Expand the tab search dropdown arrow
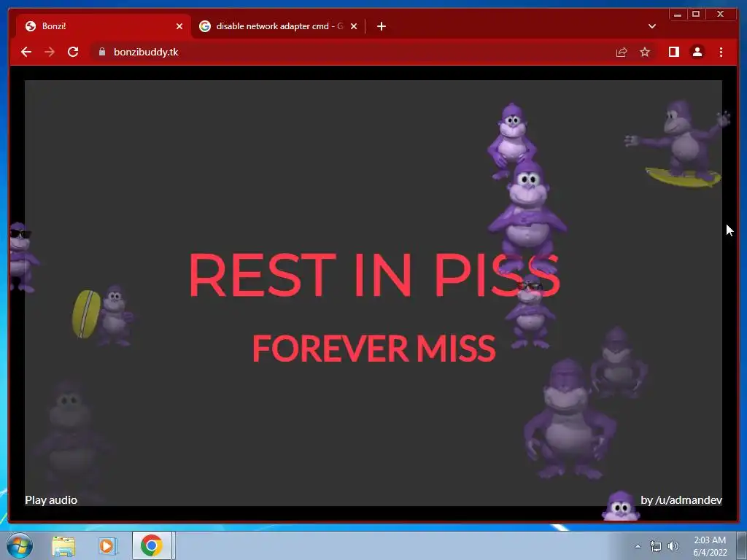Viewport: 747px width, 560px height. point(651,26)
